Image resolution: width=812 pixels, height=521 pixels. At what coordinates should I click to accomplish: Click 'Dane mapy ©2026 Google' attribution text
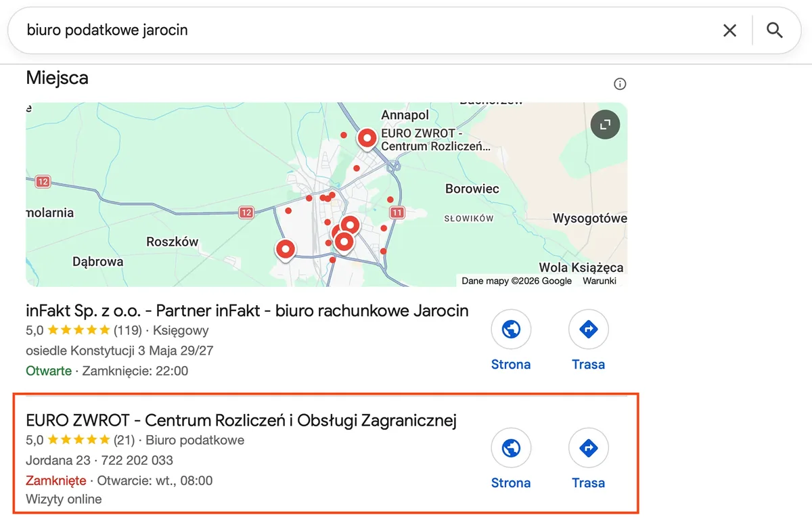click(x=517, y=281)
